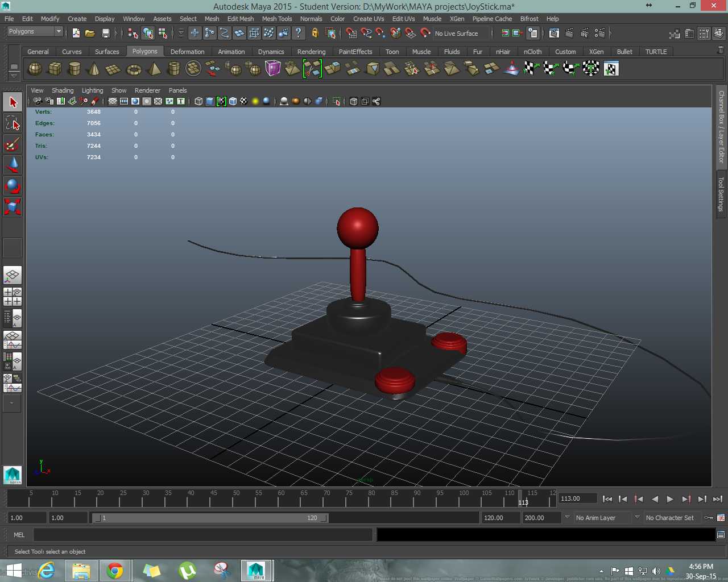Click the MEL command input field

203,535
